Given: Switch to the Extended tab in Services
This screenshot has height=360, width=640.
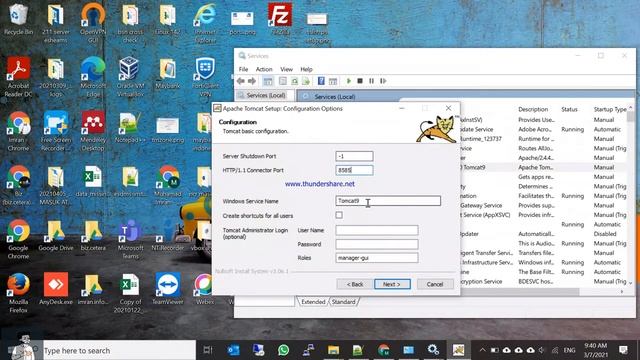Looking at the screenshot, I should [x=313, y=302].
